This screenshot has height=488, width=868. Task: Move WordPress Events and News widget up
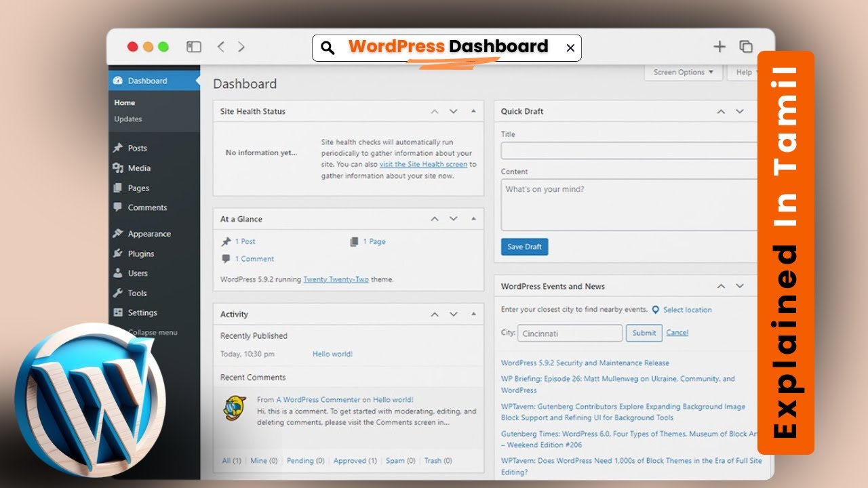[x=721, y=286]
